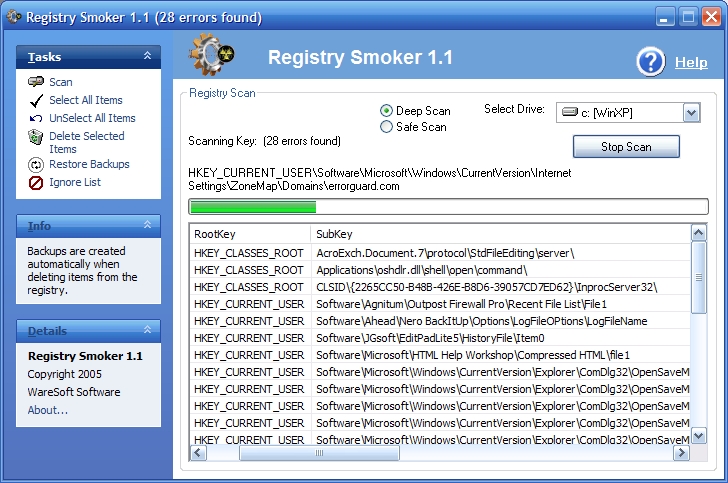Click the horizontal scrollbar thumb
The image size is (728, 483).
(x=319, y=453)
